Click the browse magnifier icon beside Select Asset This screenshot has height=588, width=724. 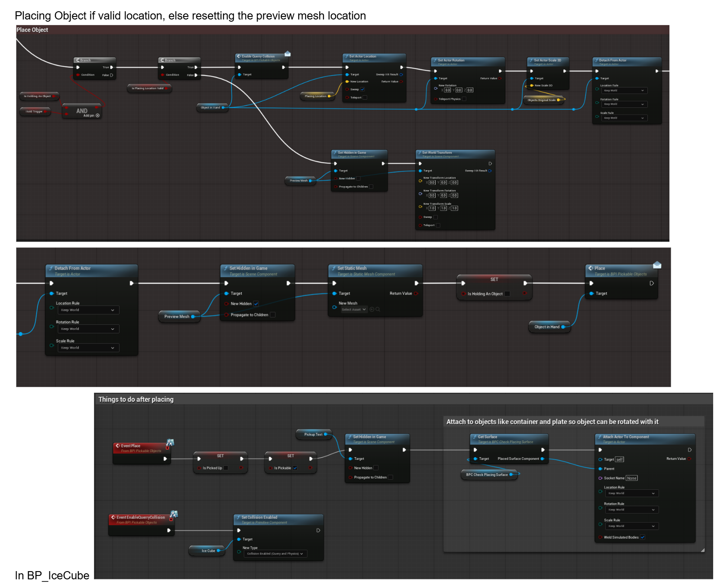(378, 309)
